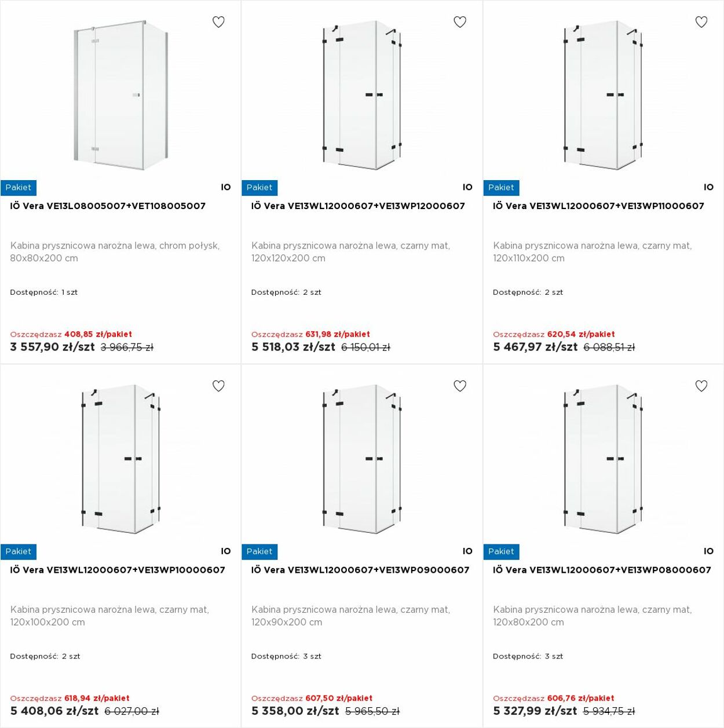Screen dimensions: 724x728
Task: Click heart icon on 120x110x200 cabin
Action: point(701,22)
